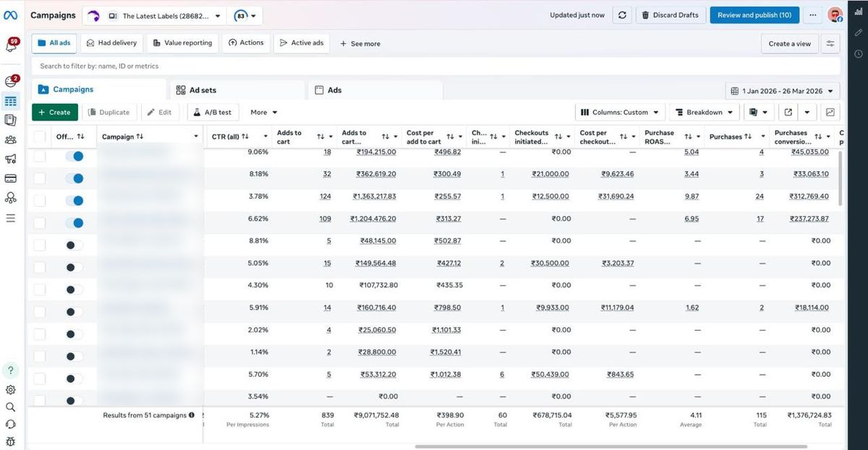The height and width of the screenshot is (450, 868).
Task: Open Advertising settings megaphone icon
Action: pyautogui.click(x=10, y=159)
